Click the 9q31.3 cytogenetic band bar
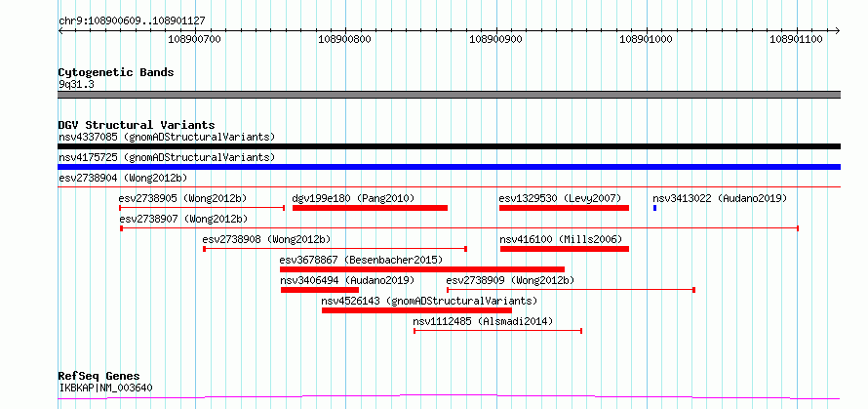The image size is (868, 409). [449, 95]
